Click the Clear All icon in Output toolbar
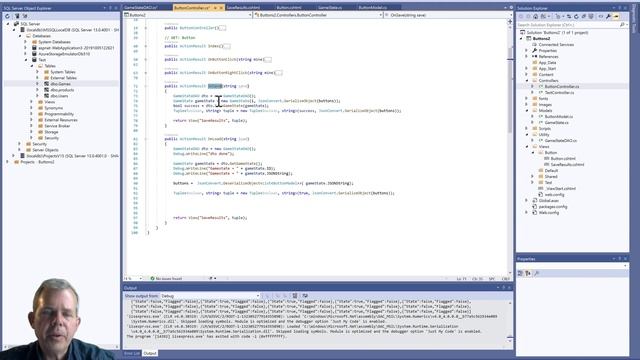Viewport: 640px width, 360px height. coord(295,296)
